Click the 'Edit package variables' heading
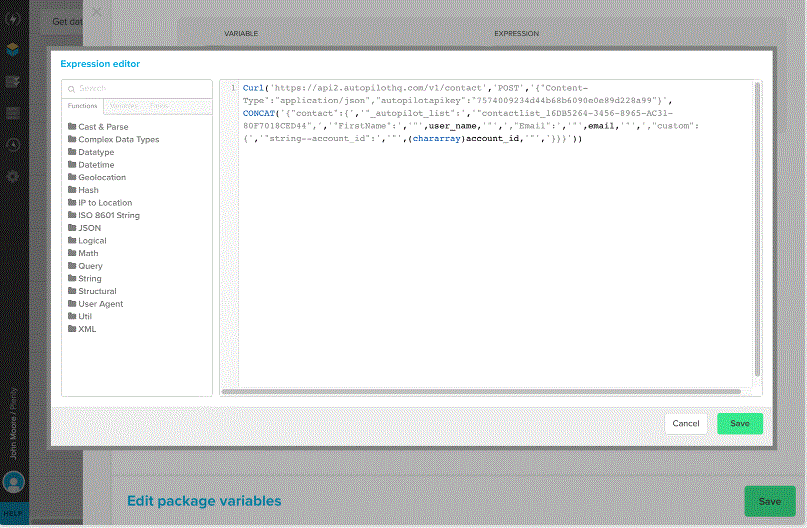The width and height of the screenshot is (807, 528). (204, 501)
